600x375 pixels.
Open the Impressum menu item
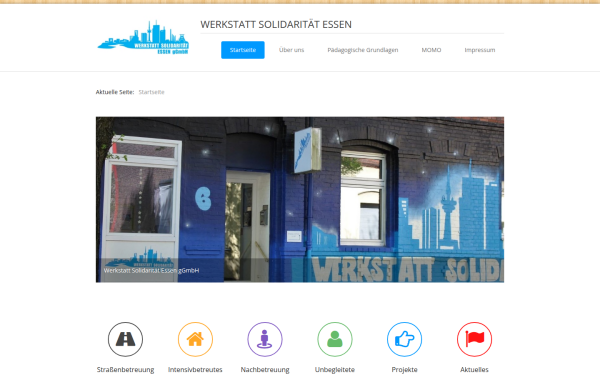(x=480, y=50)
